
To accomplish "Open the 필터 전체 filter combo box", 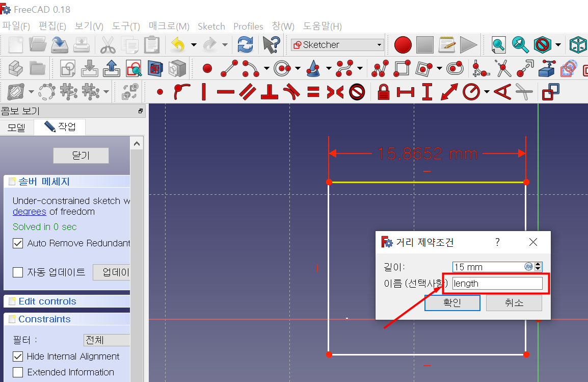I will point(106,340).
